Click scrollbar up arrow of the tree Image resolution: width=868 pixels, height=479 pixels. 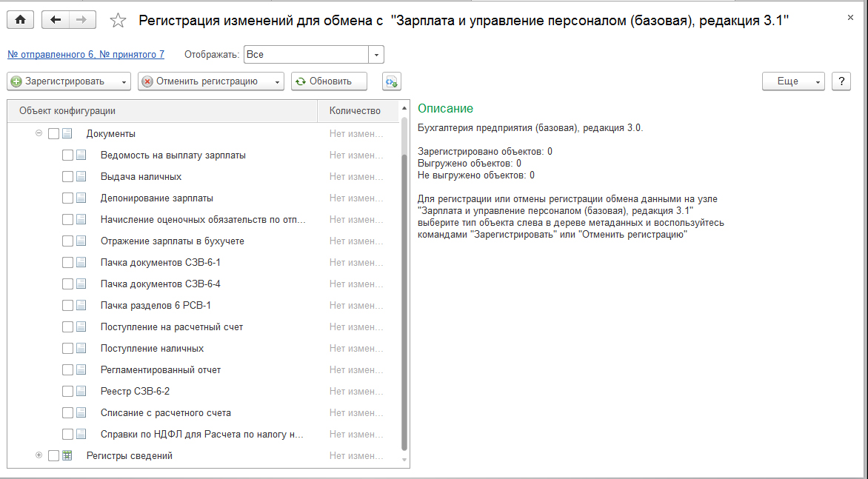pos(404,108)
